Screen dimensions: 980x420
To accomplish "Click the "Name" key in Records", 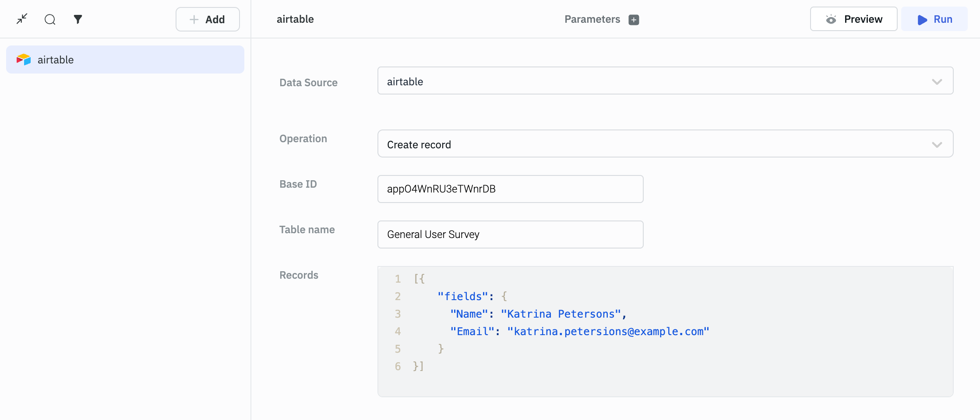I will click(469, 314).
